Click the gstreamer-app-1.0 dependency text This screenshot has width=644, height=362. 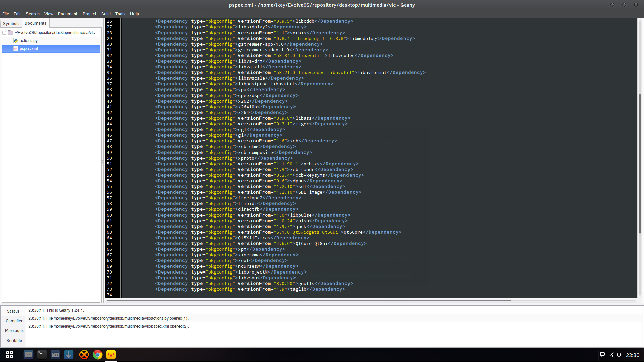261,44
